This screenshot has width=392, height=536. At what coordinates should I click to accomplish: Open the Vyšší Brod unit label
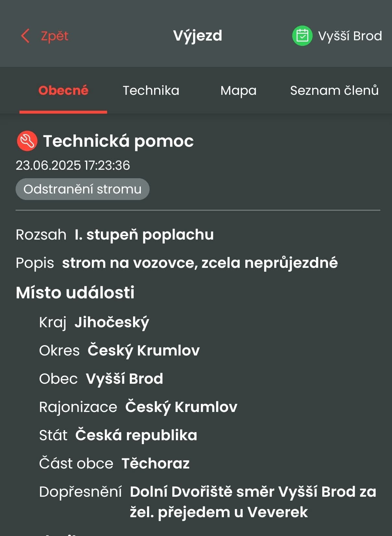pyautogui.click(x=350, y=36)
